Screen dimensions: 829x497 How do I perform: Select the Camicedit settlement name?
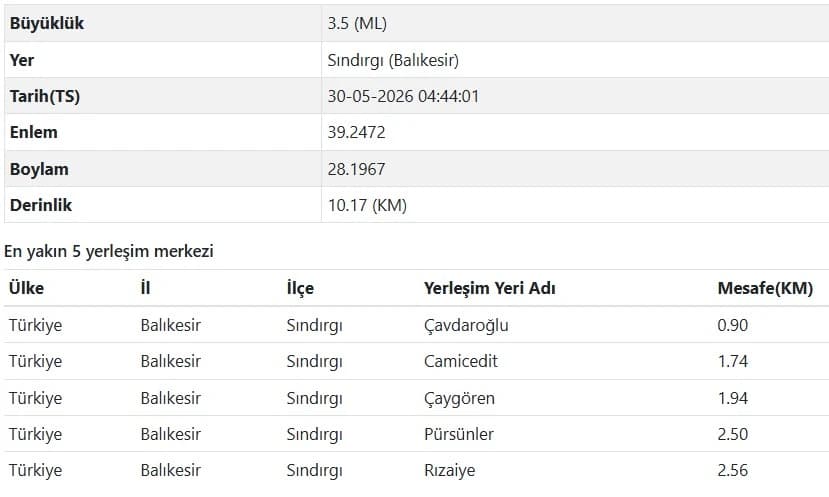coord(461,361)
